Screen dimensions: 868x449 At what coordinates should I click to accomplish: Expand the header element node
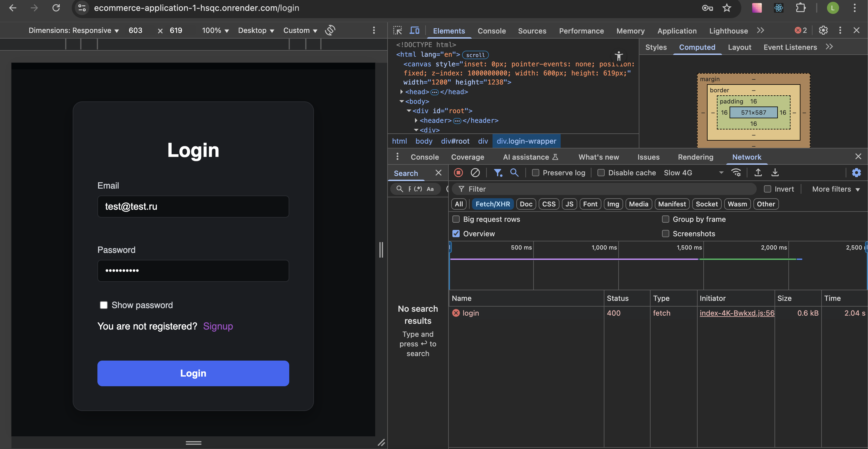[416, 120]
